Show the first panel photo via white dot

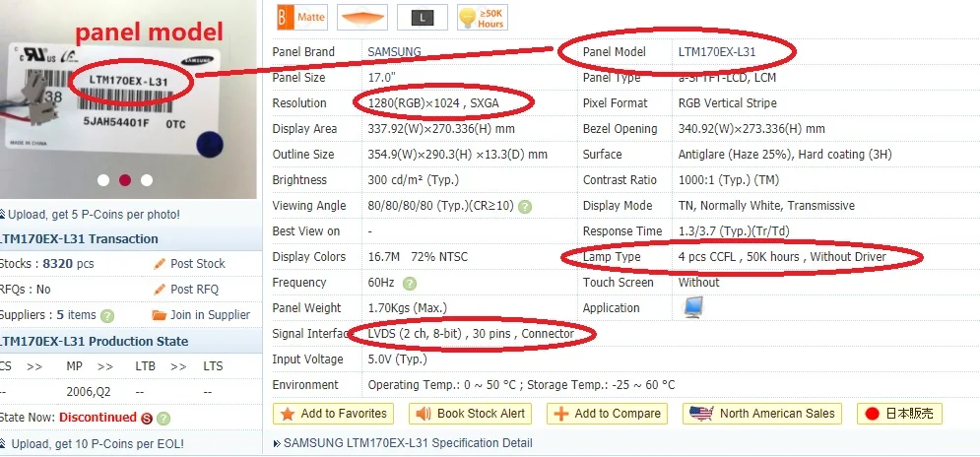click(x=103, y=180)
